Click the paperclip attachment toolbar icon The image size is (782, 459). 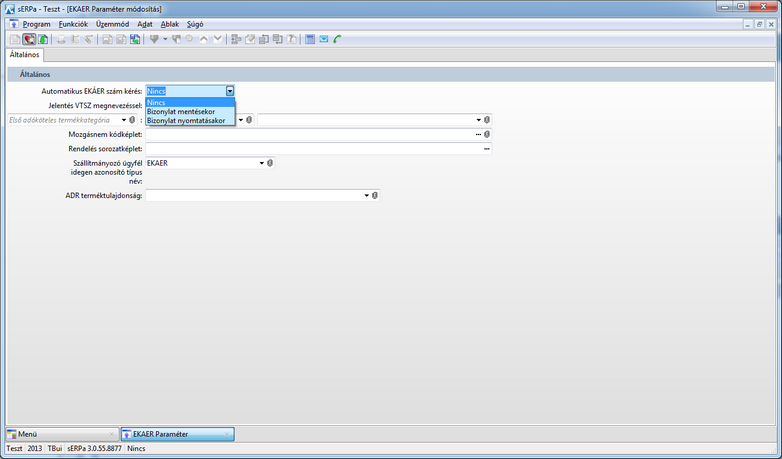(89, 39)
